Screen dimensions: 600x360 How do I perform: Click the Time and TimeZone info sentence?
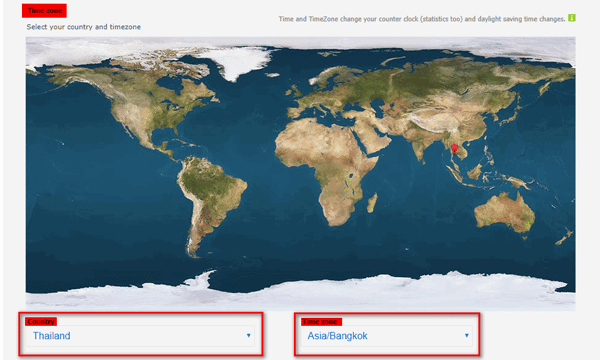click(422, 19)
